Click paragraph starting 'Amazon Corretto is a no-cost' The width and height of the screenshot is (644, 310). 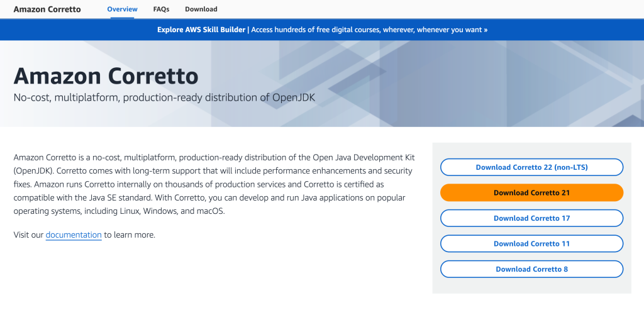click(214, 185)
